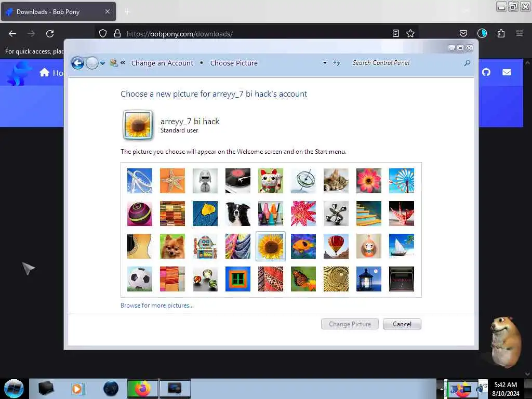This screenshot has height=399, width=532.
Task: Click the Change Picture button
Action: pyautogui.click(x=350, y=324)
